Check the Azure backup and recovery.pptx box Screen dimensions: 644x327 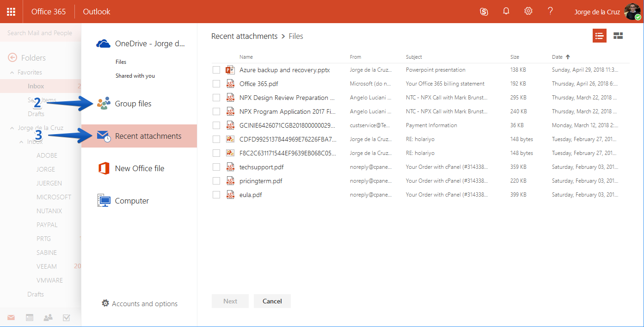coord(216,70)
